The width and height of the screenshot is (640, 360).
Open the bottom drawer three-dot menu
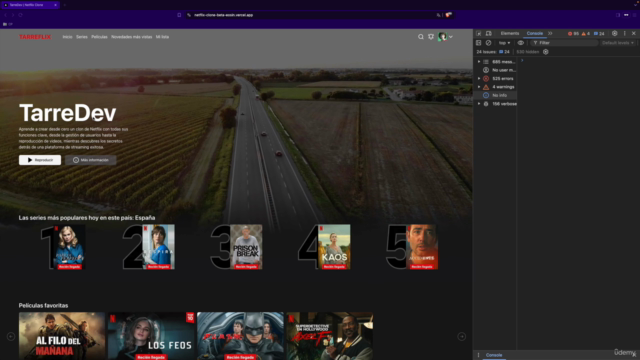(478, 355)
